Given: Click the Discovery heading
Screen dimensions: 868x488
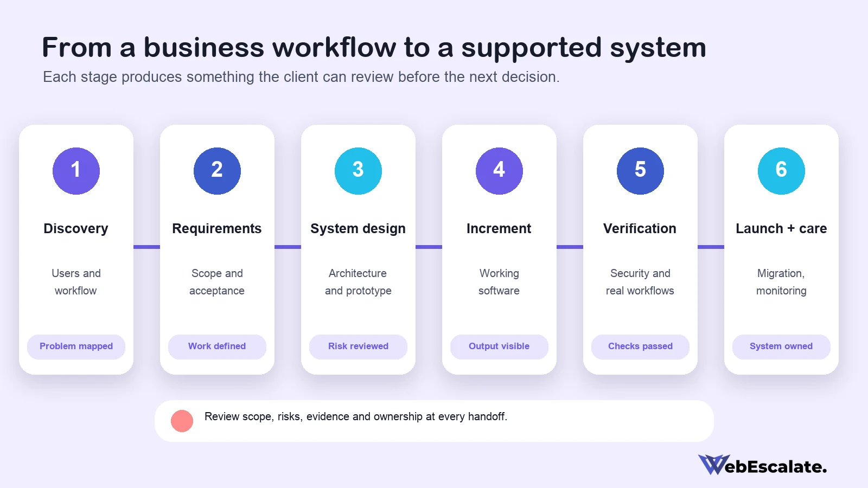Looking at the screenshot, I should (x=76, y=229).
